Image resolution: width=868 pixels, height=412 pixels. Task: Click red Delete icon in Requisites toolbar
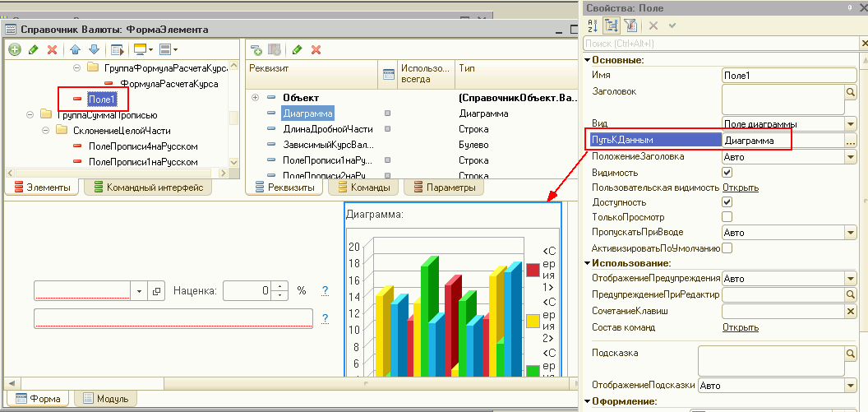(x=316, y=50)
